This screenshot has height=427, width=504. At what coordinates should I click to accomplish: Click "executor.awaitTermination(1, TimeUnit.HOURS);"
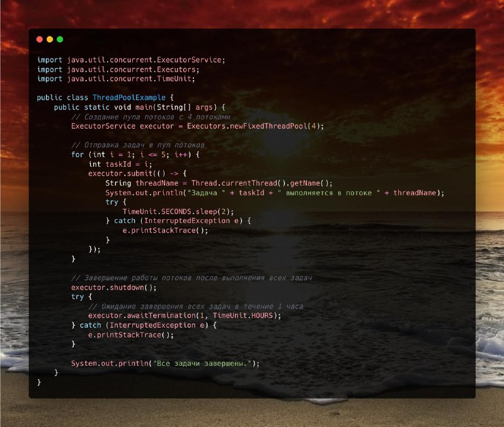[185, 316]
